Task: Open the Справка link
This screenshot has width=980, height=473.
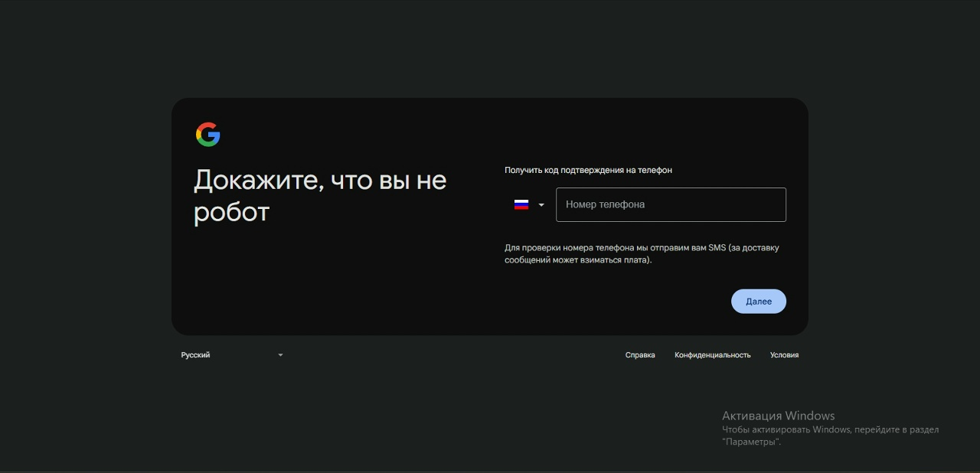Action: (640, 355)
